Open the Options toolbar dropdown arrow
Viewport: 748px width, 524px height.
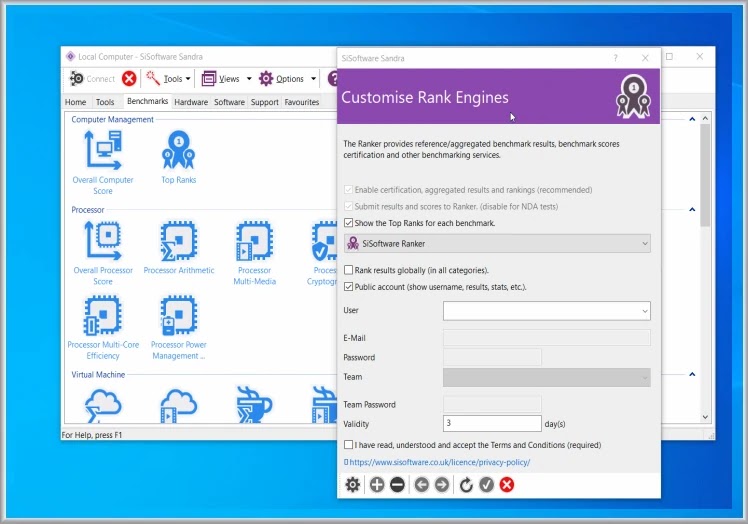(313, 78)
